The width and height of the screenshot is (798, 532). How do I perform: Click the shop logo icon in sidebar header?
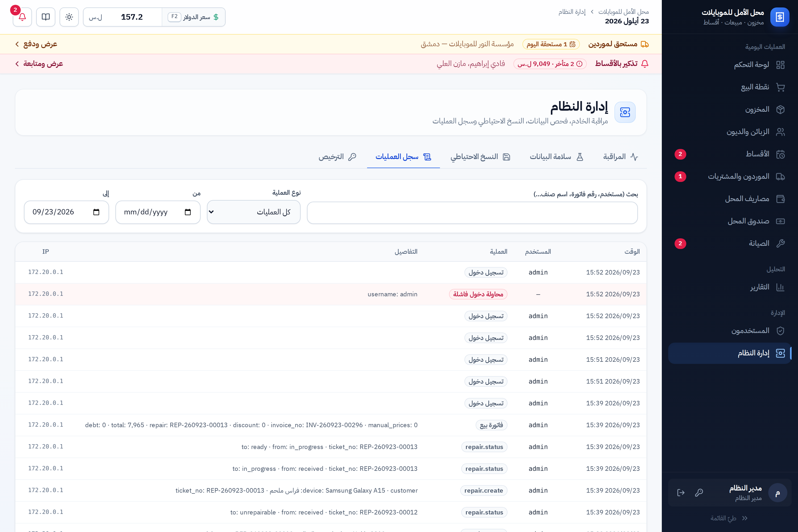(780, 17)
